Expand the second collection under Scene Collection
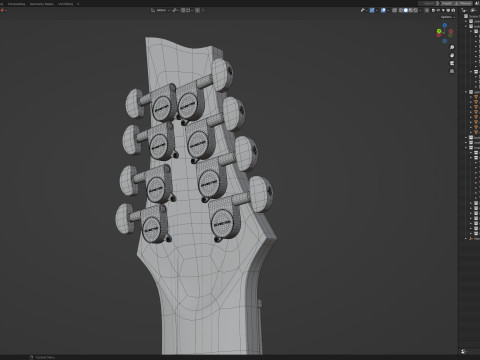 click(x=466, y=26)
